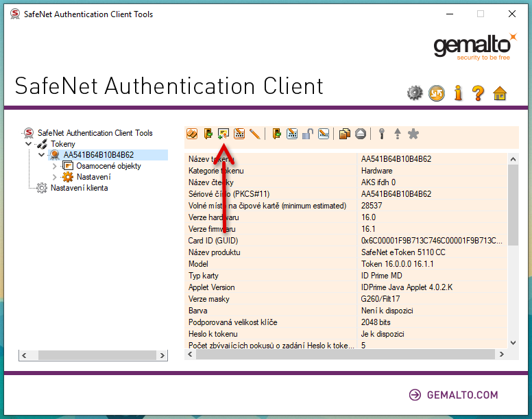Select the Nastavení klienta node
532x419 pixels.
(79, 188)
